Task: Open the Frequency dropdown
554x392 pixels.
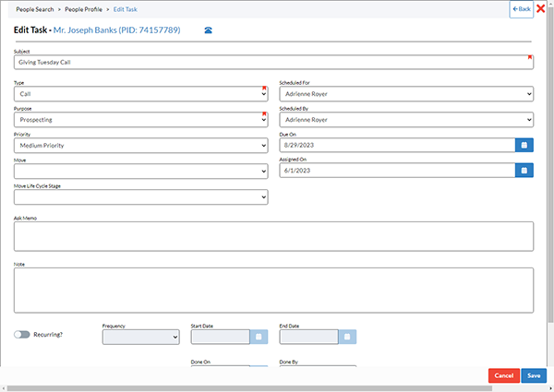Action: click(141, 337)
